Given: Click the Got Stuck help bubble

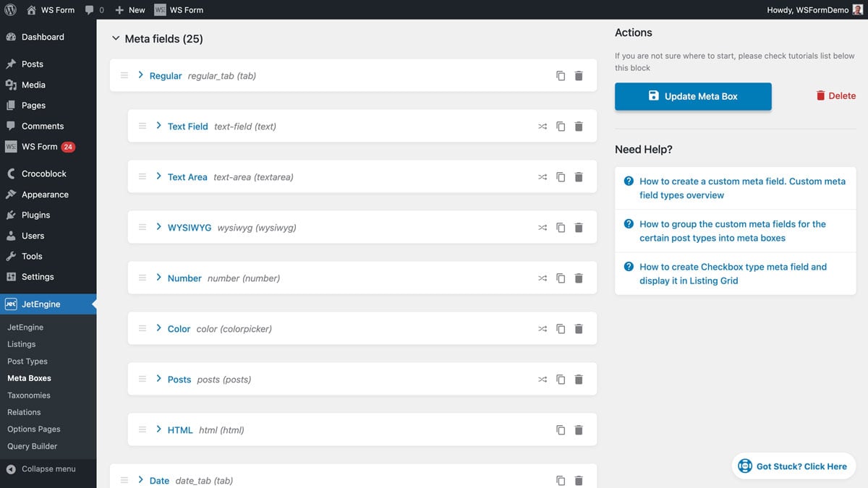Looking at the screenshot, I should pos(793,466).
